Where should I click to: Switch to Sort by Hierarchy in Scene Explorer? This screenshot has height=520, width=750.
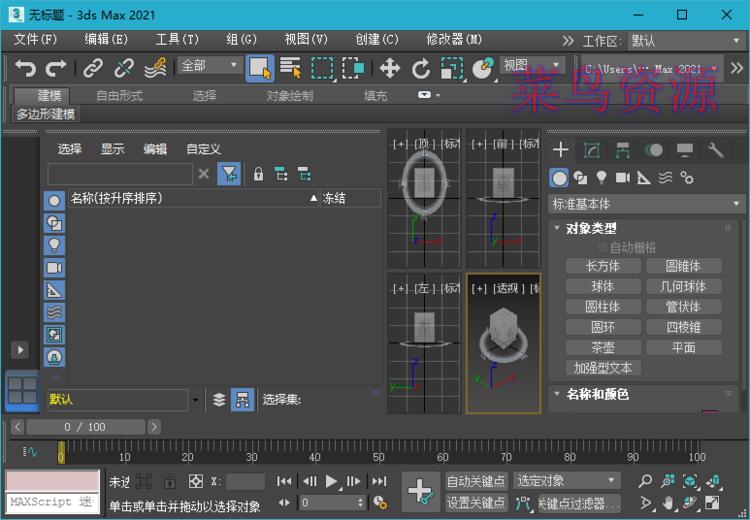click(242, 400)
